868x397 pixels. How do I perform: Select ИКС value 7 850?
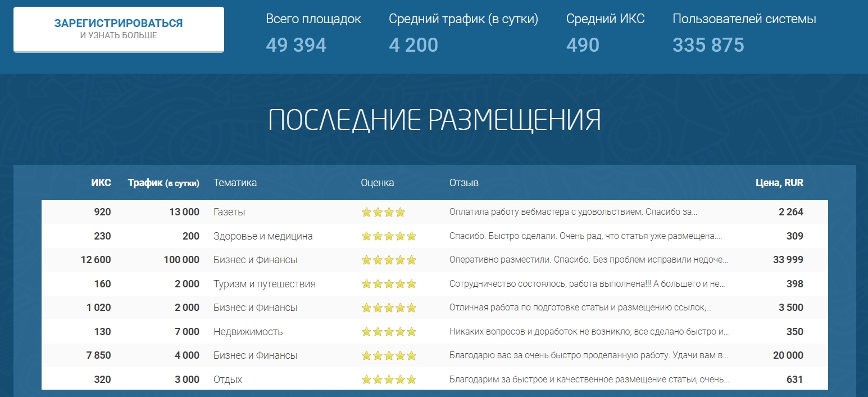99,355
